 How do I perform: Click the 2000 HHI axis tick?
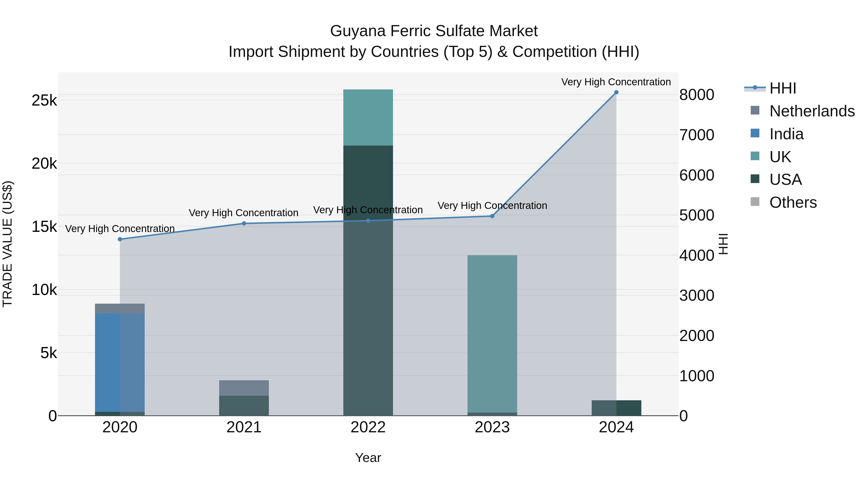(x=697, y=335)
